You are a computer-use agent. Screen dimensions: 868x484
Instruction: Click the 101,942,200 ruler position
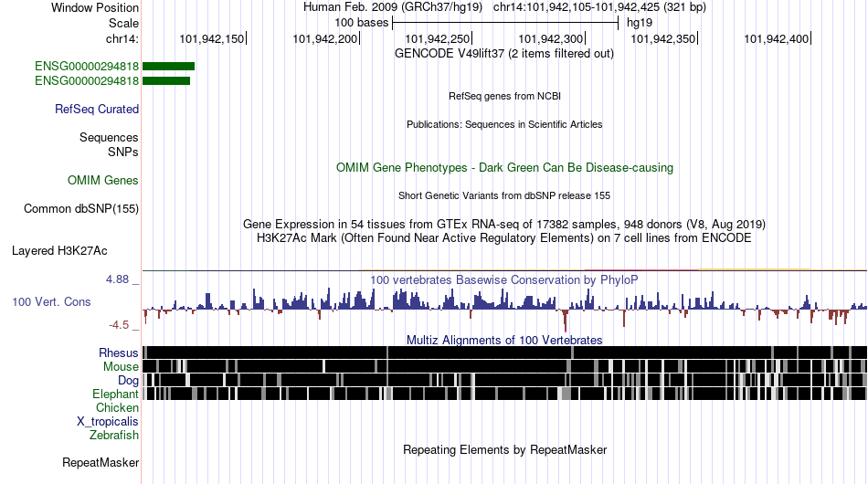point(325,38)
